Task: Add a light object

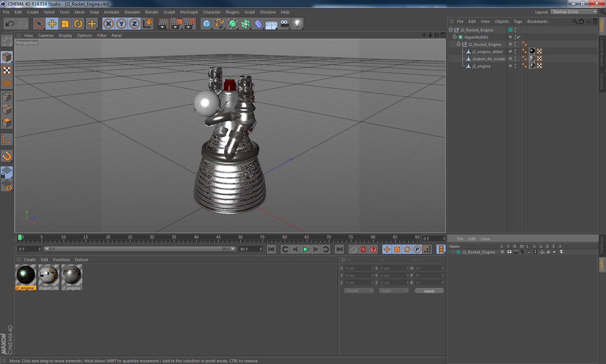Action: [x=297, y=24]
